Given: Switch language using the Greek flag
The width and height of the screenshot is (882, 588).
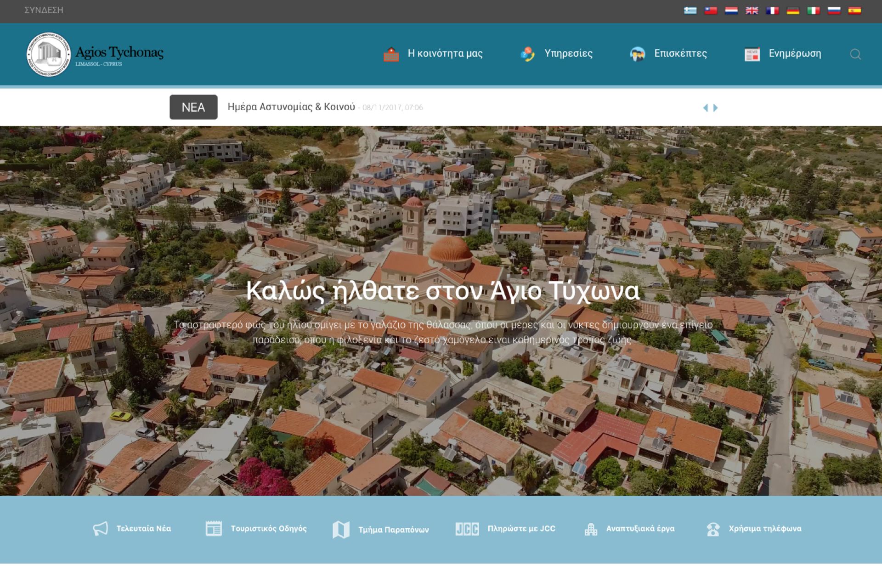Looking at the screenshot, I should [690, 11].
